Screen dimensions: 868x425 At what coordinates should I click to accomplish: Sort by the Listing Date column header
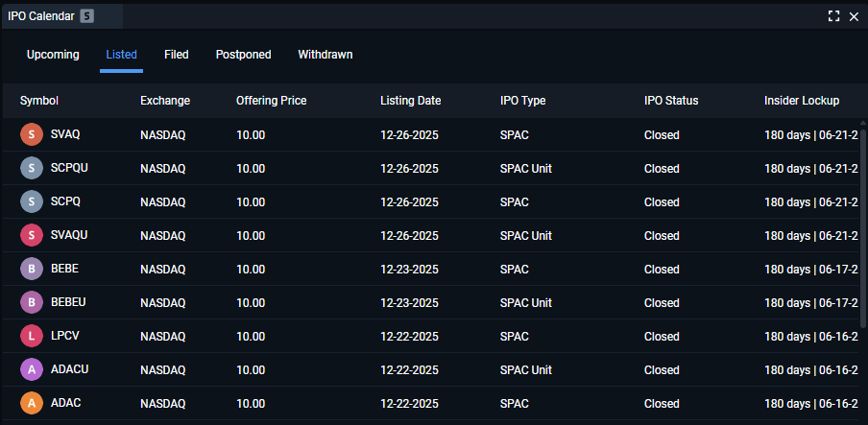pyautogui.click(x=411, y=101)
